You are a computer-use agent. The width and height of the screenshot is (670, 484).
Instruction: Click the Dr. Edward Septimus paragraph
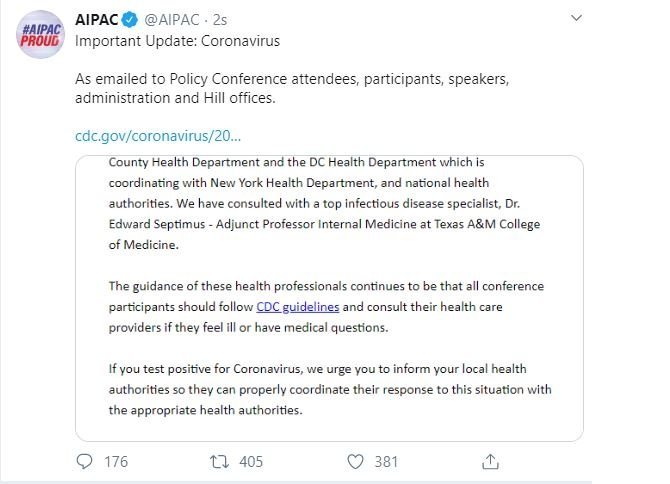tap(325, 225)
